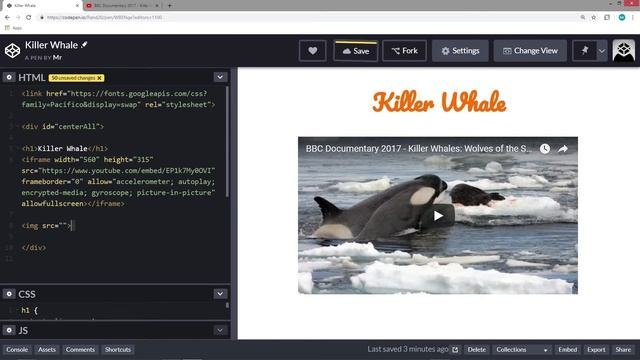Dismiss the unsaved changes badge

point(99,78)
